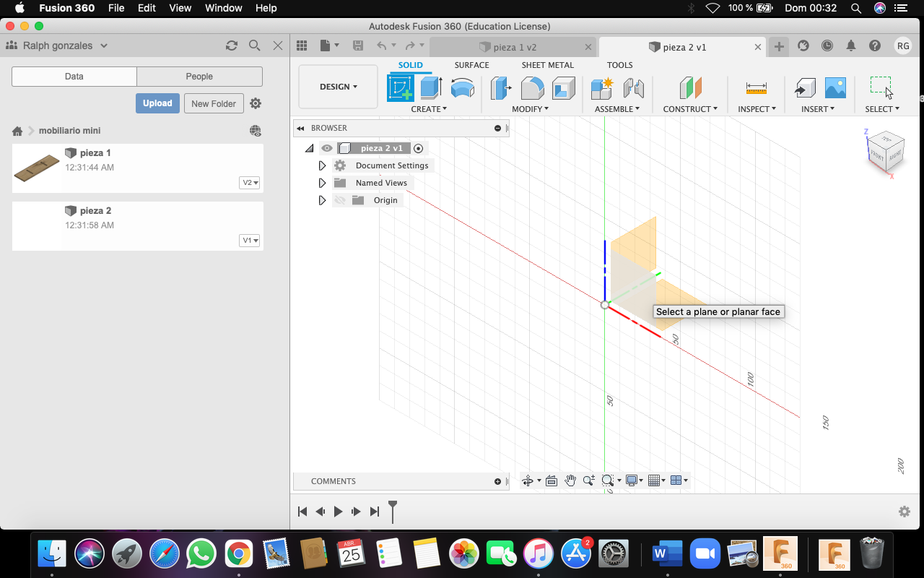This screenshot has width=924, height=578.
Task: Activate the Press Pull tool
Action: click(500, 88)
